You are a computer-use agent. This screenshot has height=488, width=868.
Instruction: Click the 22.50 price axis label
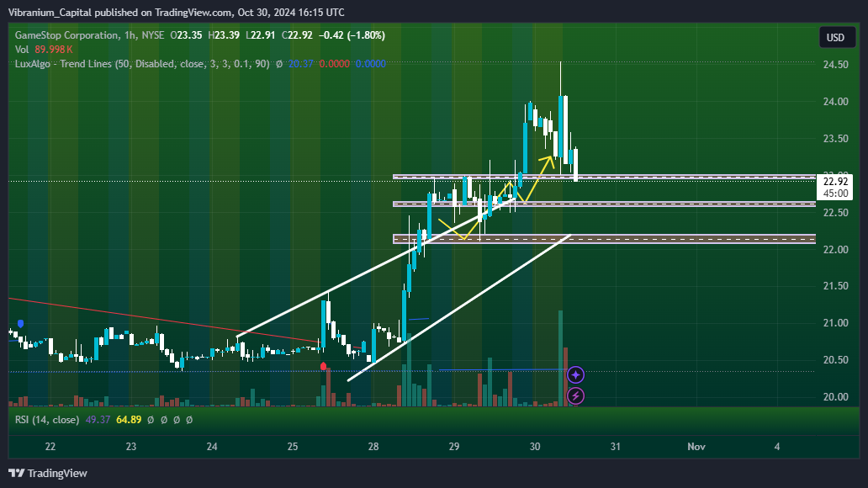click(x=835, y=213)
